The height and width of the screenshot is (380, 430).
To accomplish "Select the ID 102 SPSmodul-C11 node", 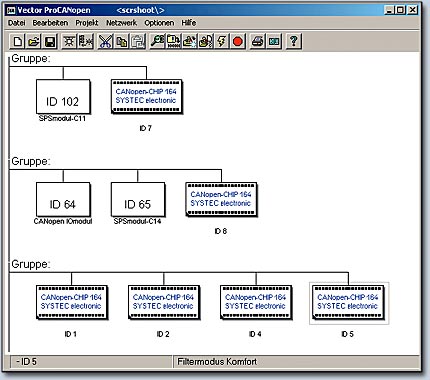I will 63,97.
